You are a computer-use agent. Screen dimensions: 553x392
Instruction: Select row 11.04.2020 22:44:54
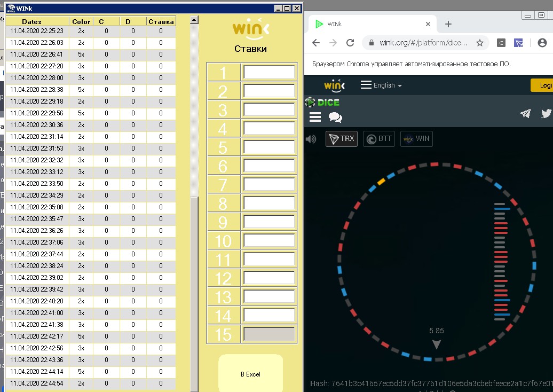point(91,383)
